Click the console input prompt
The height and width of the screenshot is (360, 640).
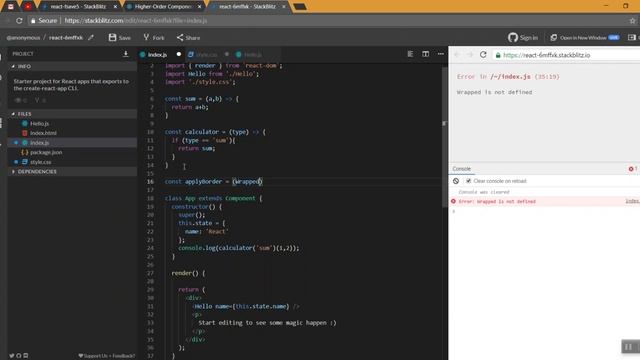click(545, 211)
